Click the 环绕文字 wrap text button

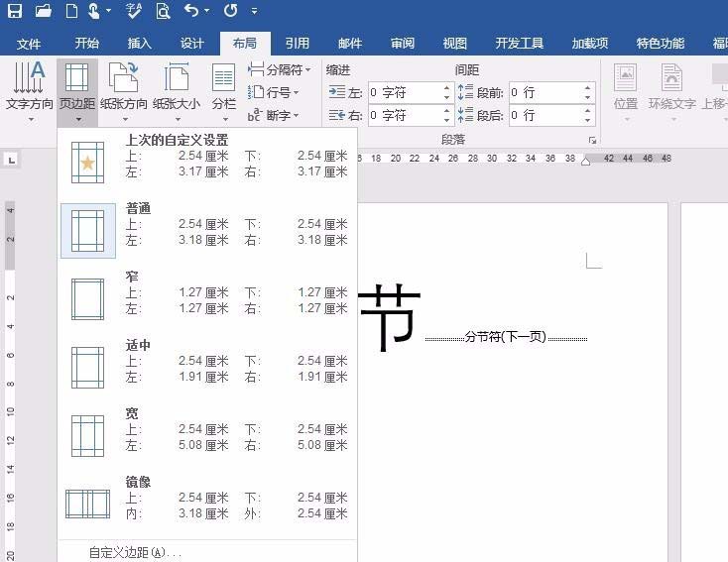pyautogui.click(x=671, y=91)
